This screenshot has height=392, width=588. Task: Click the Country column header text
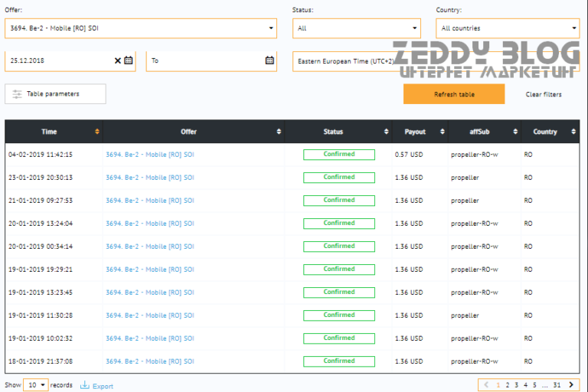[x=545, y=132]
